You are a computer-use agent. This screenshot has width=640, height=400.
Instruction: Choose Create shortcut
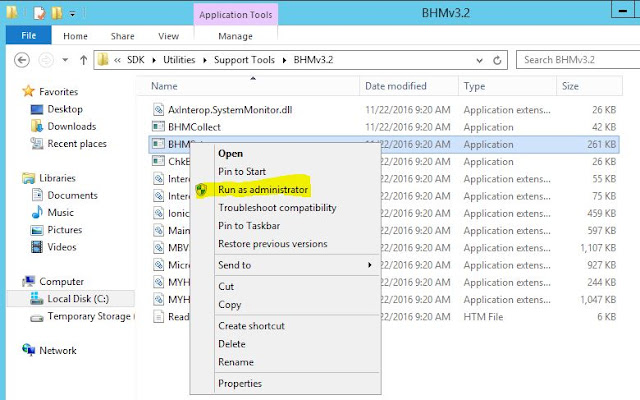(251, 326)
